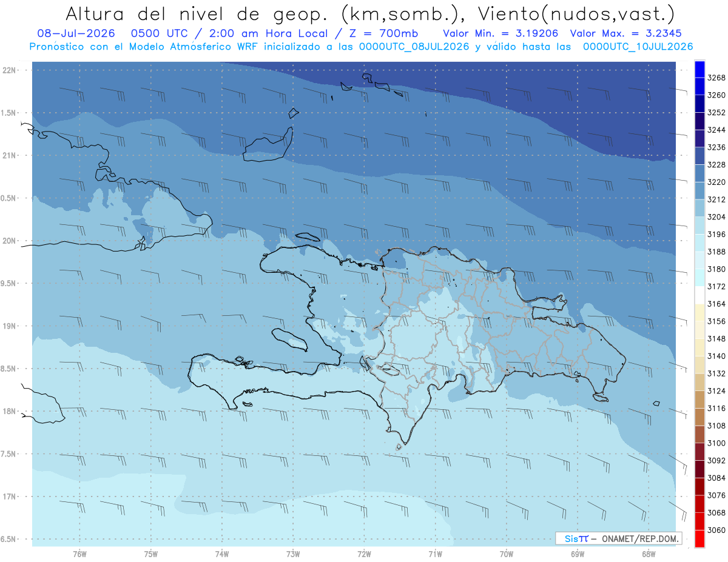728x562 pixels.
Task: Click the '18N' latitude label
Action: tap(8, 412)
